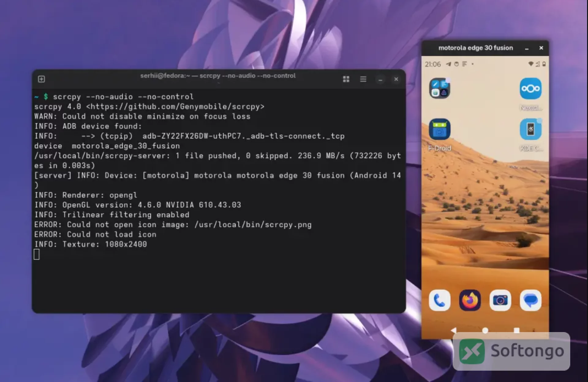
Task: Click the 'WARN: Could not disable minimize' line
Action: [142, 116]
